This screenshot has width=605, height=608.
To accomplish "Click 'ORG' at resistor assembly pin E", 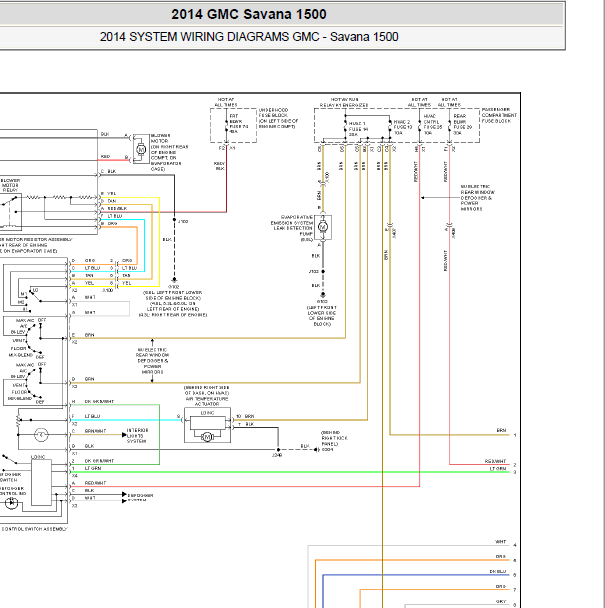I will tap(112, 223).
